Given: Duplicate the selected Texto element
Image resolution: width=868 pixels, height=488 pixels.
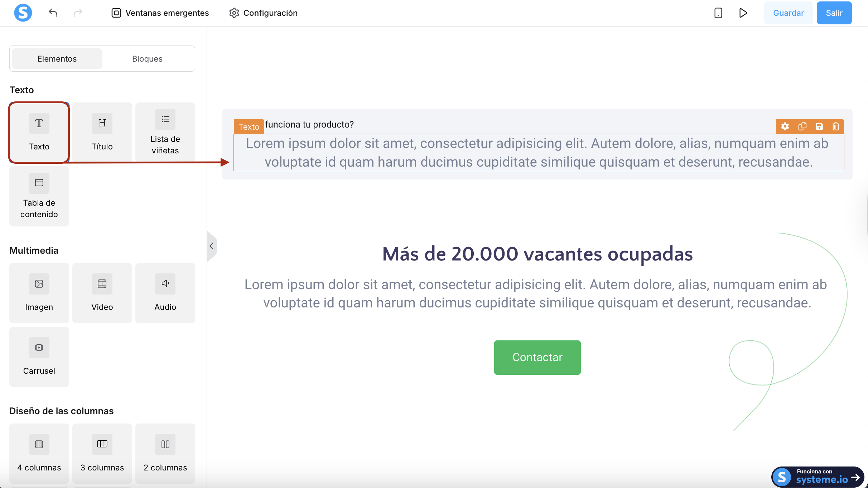Looking at the screenshot, I should coord(802,126).
